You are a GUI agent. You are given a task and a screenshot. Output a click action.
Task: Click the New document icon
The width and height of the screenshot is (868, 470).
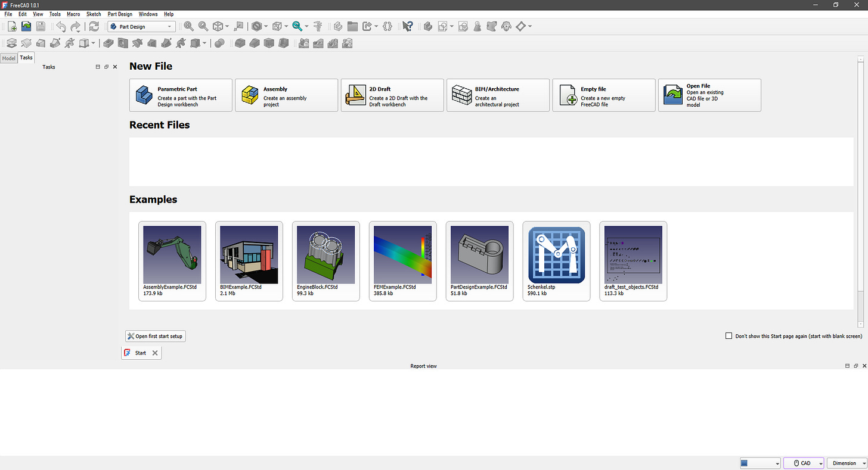click(x=12, y=26)
